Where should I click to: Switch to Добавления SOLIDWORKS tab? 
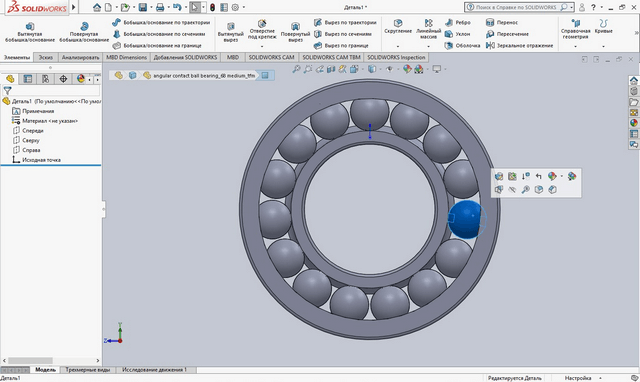coord(185,58)
